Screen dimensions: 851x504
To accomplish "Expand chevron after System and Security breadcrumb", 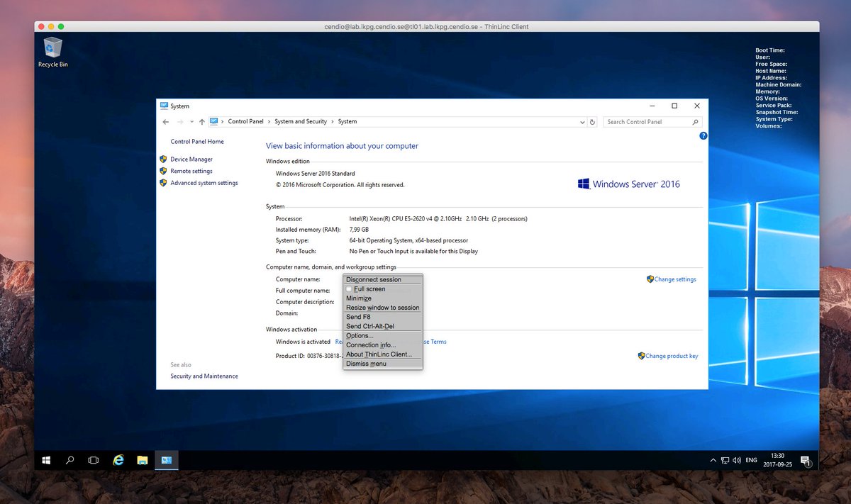I will [333, 122].
